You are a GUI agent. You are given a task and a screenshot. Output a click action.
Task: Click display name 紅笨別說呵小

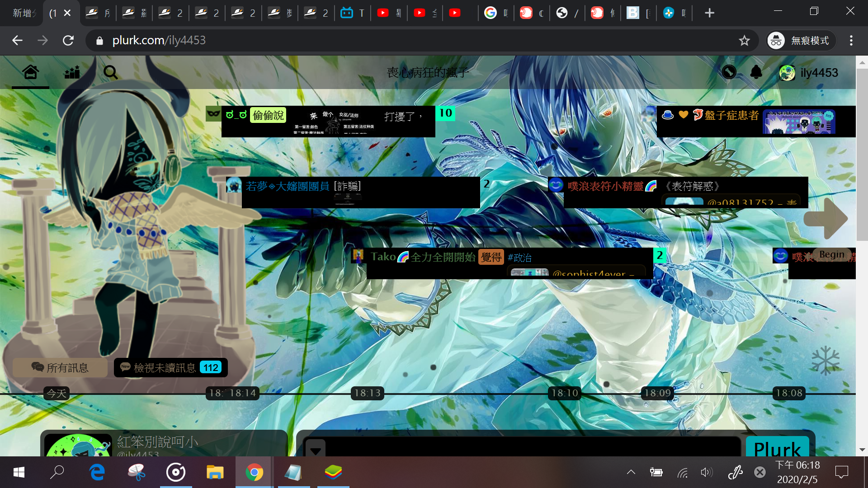[x=158, y=441]
